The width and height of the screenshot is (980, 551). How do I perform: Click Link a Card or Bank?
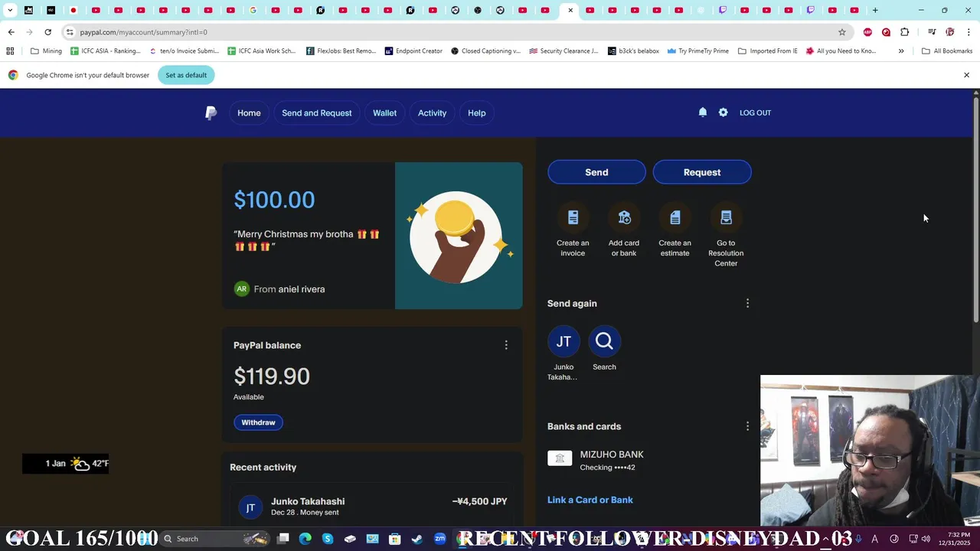(x=590, y=500)
